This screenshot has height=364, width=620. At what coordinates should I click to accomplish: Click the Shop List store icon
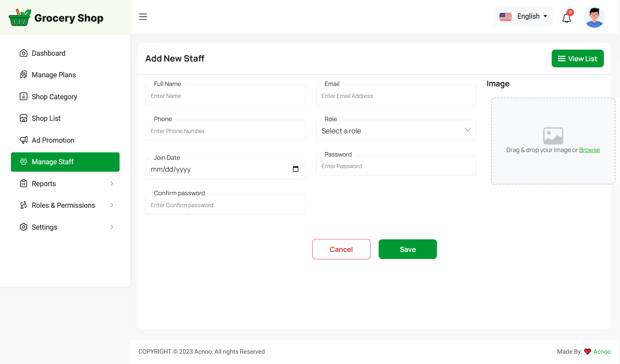pos(24,118)
